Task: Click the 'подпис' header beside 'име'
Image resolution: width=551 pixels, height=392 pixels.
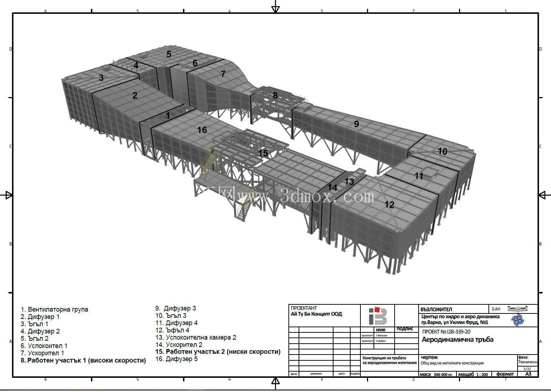Action: tap(405, 329)
